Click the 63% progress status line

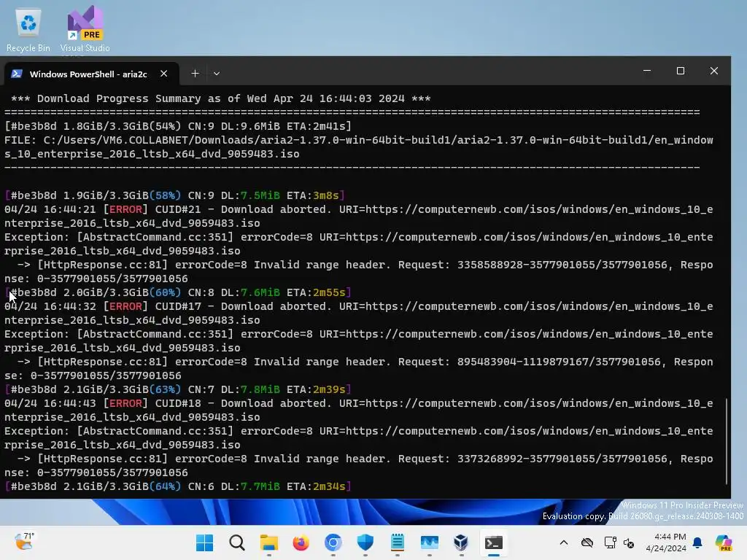point(178,389)
